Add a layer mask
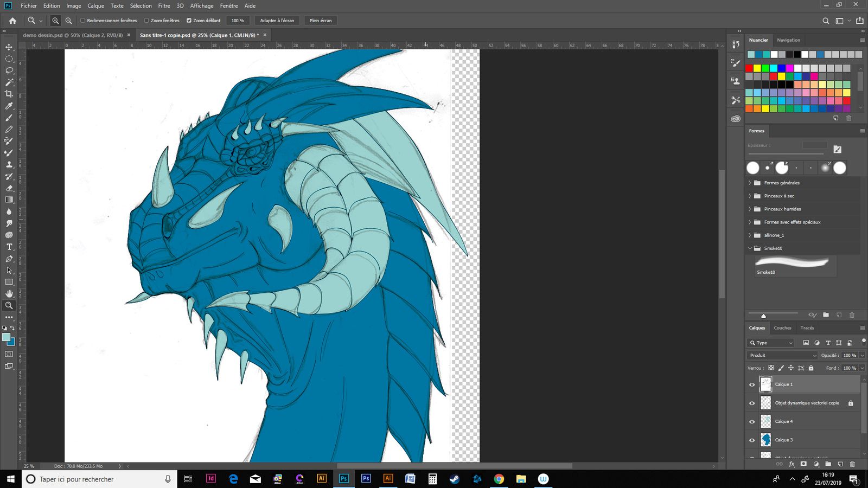The height and width of the screenshot is (488, 868). [x=803, y=464]
